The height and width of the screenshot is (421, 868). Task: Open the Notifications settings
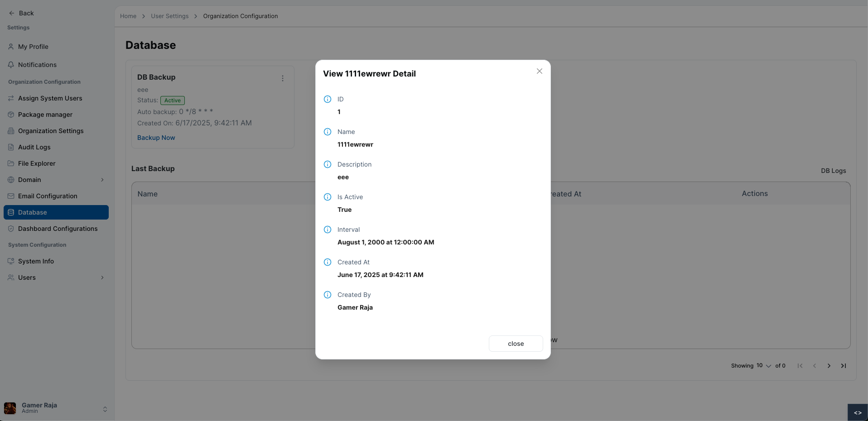pos(37,65)
